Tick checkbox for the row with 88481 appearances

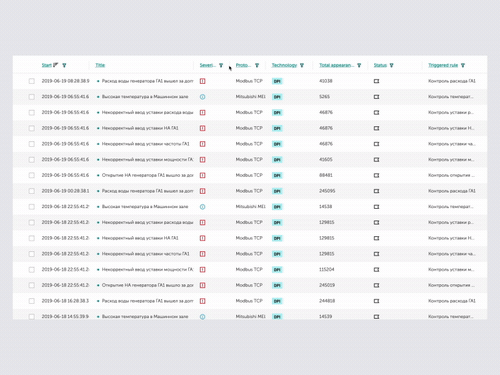pyautogui.click(x=32, y=175)
